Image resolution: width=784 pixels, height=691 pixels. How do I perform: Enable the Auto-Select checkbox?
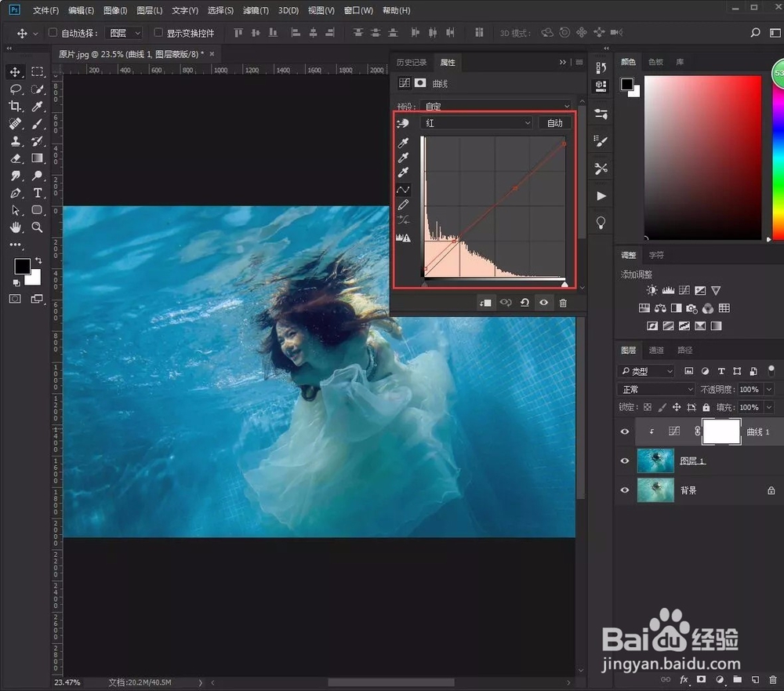click(53, 32)
